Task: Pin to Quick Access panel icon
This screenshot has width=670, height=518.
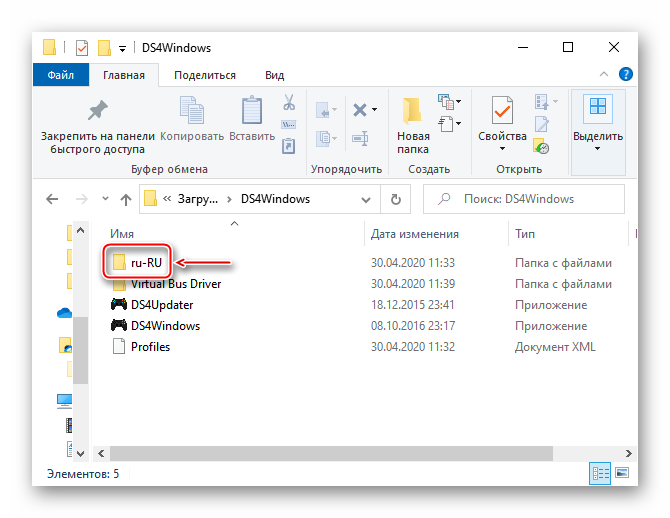Action: point(98,110)
